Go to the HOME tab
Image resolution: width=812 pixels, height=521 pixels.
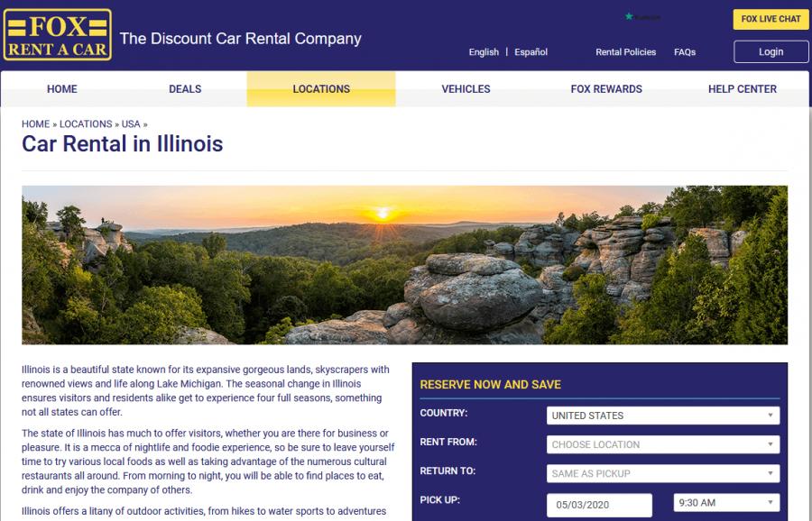click(62, 89)
